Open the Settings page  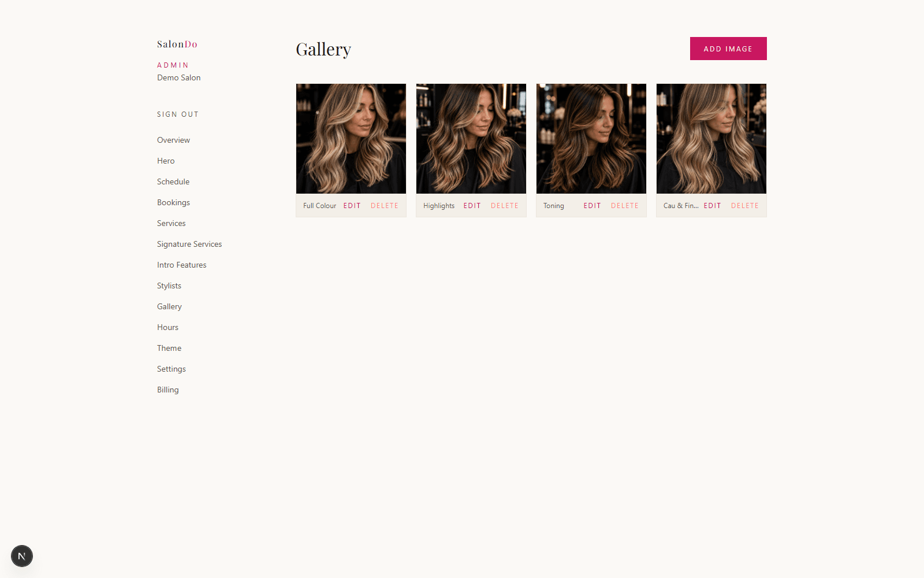(x=172, y=369)
